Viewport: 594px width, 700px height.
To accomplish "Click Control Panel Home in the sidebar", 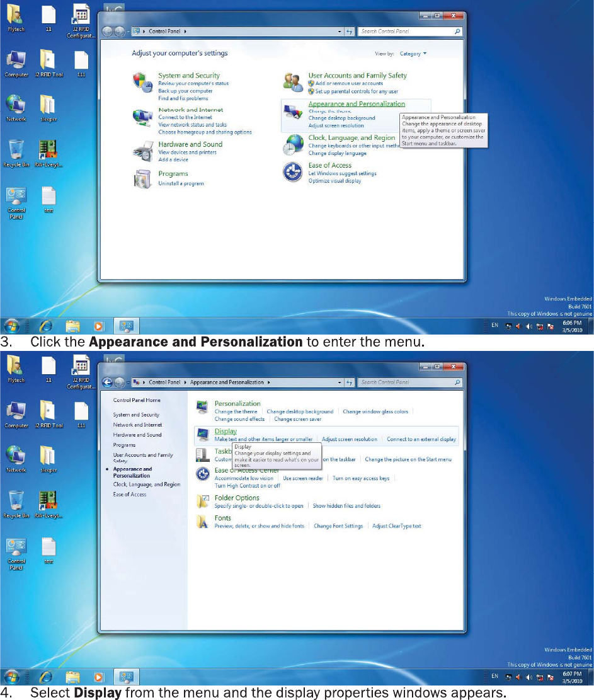I will (137, 401).
